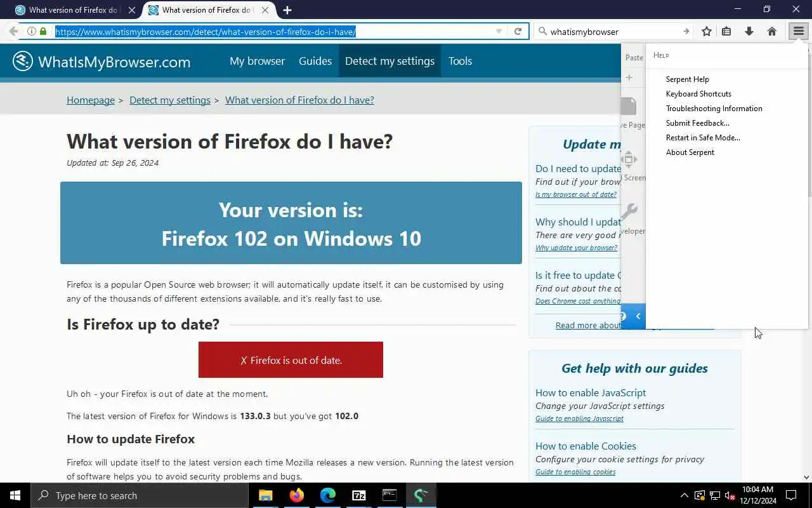Viewport: 812px width, 508px height.
Task: Click the muted volume tray icon
Action: (x=730, y=495)
